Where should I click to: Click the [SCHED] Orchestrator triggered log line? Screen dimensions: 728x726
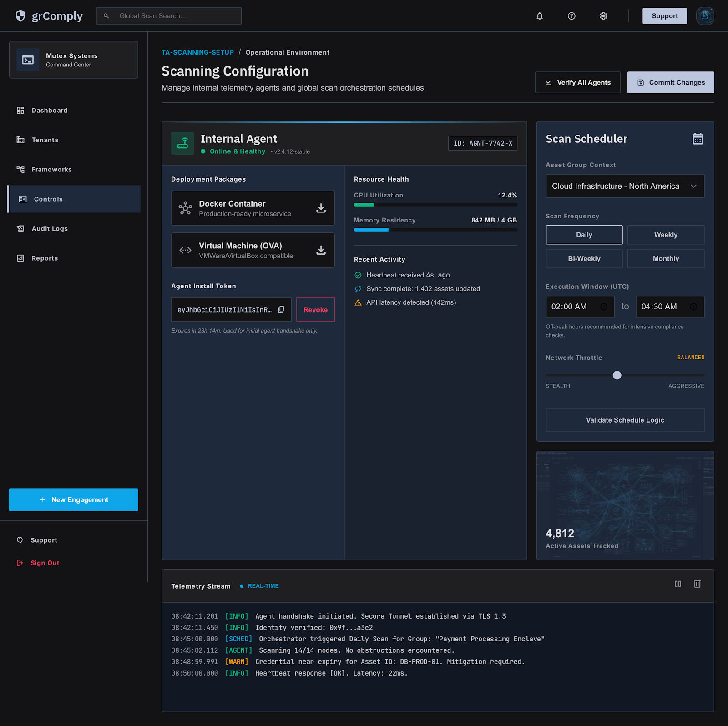pyautogui.click(x=358, y=639)
